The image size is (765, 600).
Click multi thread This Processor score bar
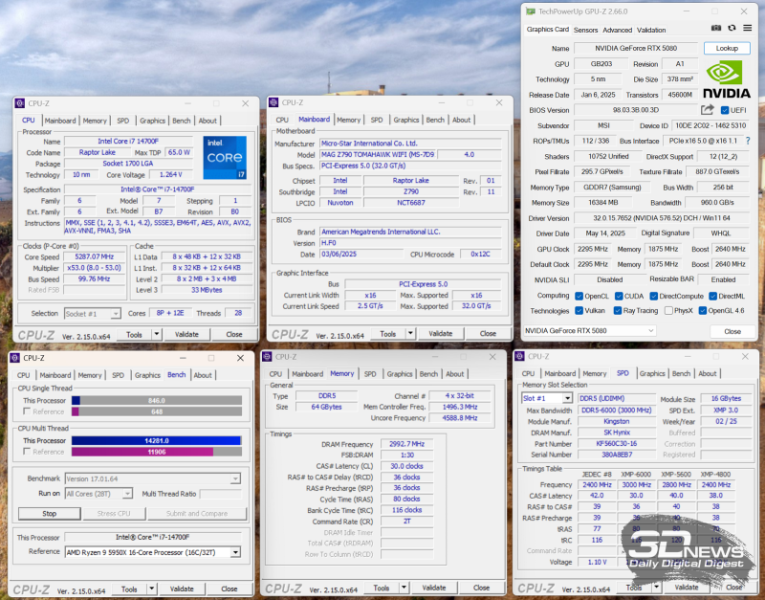[157, 440]
